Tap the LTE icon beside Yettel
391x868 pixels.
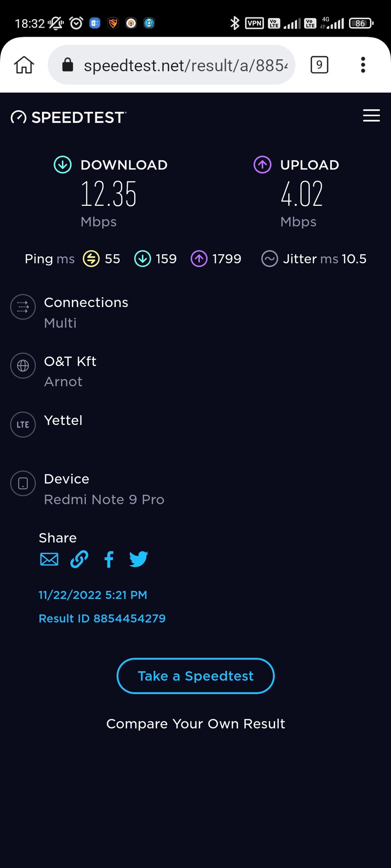pyautogui.click(x=23, y=424)
